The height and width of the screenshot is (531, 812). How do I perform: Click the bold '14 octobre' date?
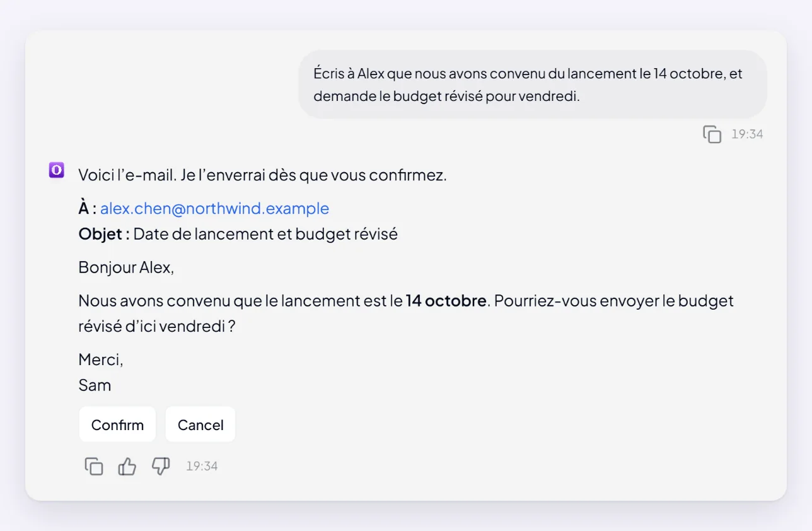[x=446, y=300]
